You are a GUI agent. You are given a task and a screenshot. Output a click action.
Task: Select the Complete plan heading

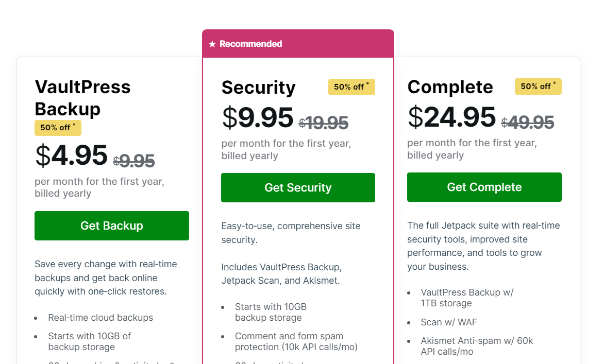click(450, 87)
